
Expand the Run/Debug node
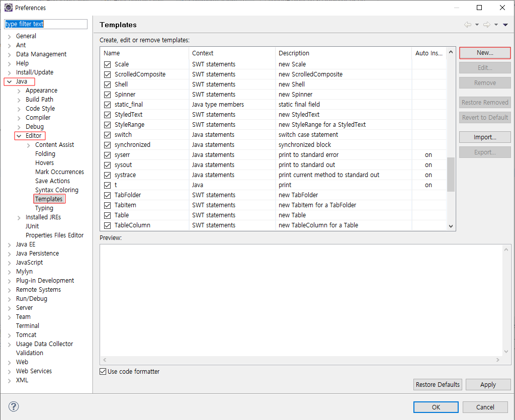coord(10,299)
